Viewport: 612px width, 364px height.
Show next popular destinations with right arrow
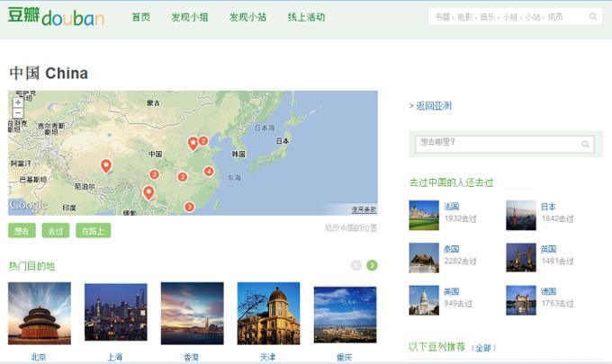coord(372,265)
